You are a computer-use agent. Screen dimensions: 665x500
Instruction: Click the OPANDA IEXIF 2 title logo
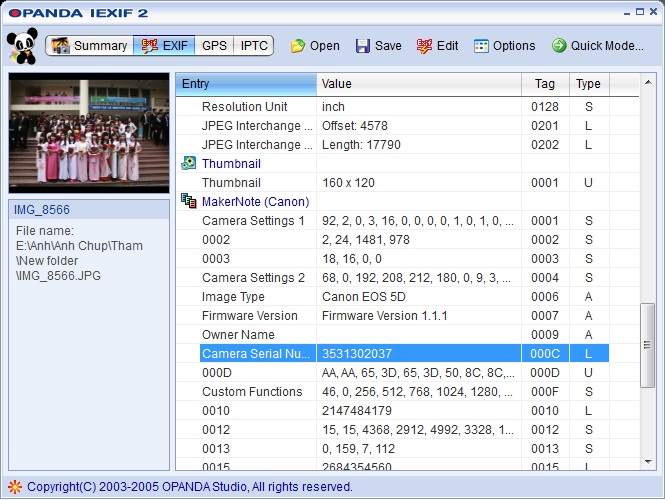[x=78, y=13]
